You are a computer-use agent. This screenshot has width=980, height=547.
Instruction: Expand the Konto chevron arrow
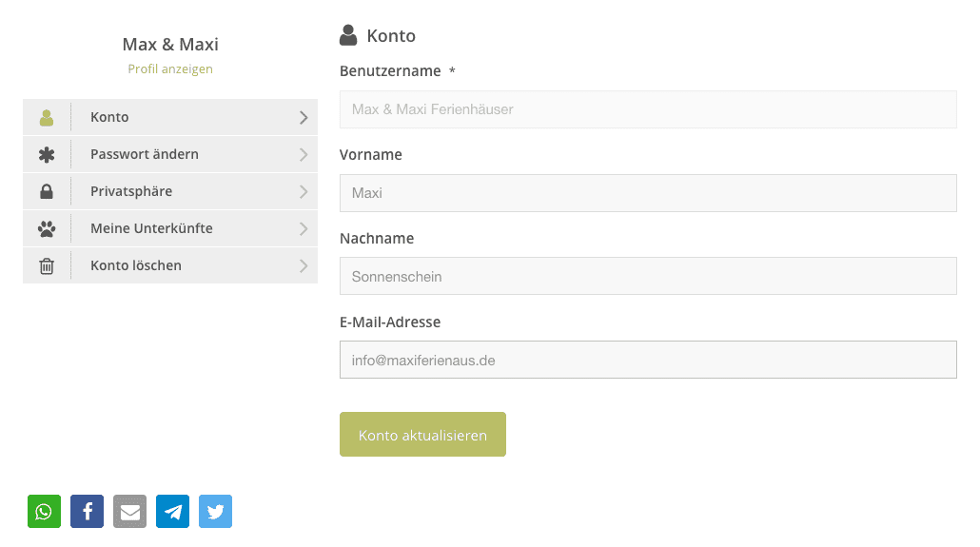coord(304,118)
